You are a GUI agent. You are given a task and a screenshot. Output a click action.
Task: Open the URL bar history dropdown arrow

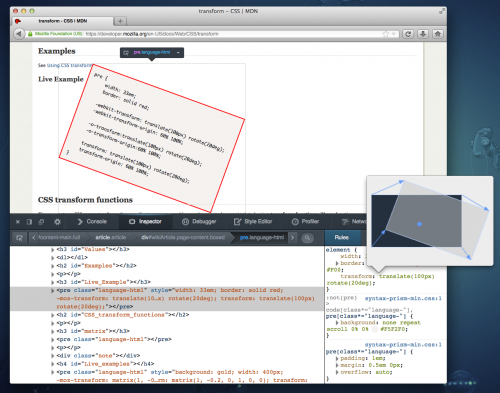click(x=394, y=34)
